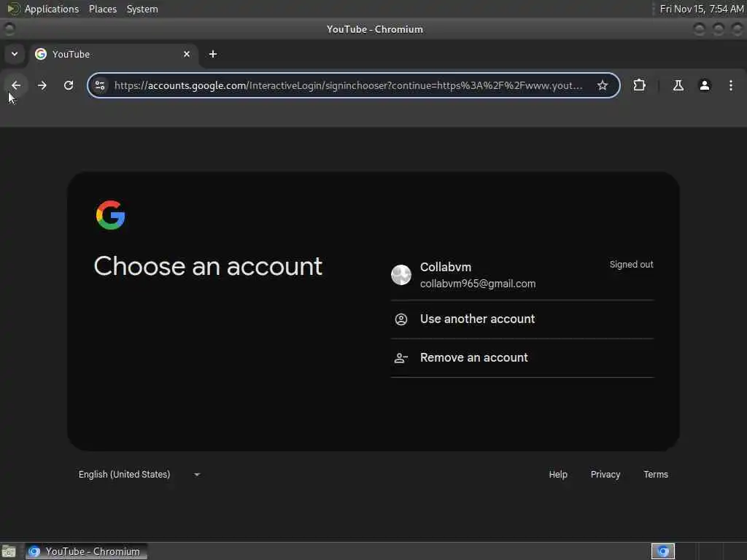The height and width of the screenshot is (560, 747).
Task: Click the workspace switcher Chromium icon
Action: (x=662, y=551)
